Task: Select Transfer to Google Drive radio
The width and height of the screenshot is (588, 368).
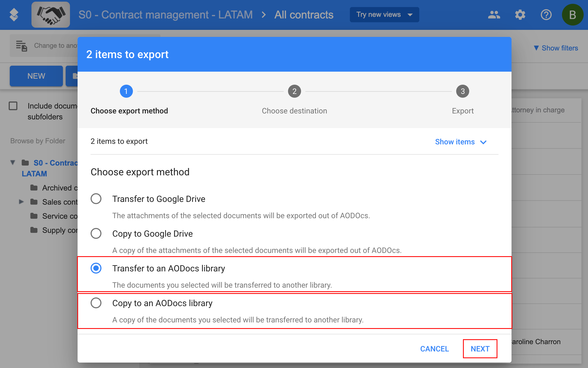Action: pos(96,199)
